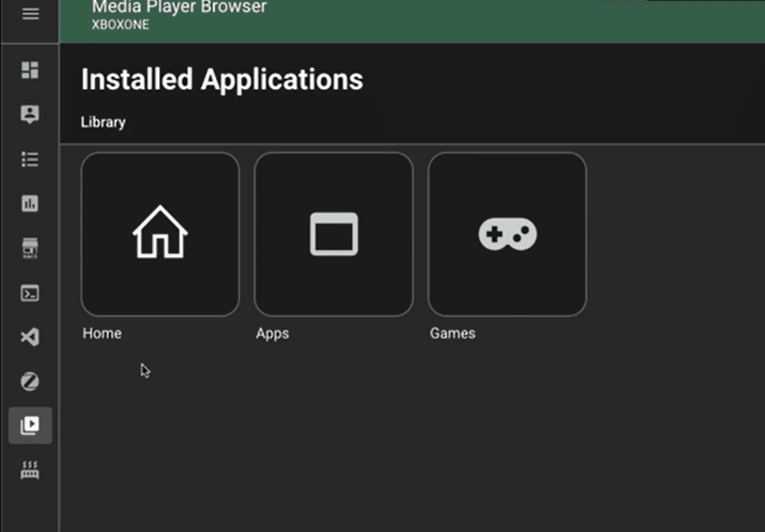Open the hamburger menu
The width and height of the screenshot is (765, 532).
tap(30, 13)
